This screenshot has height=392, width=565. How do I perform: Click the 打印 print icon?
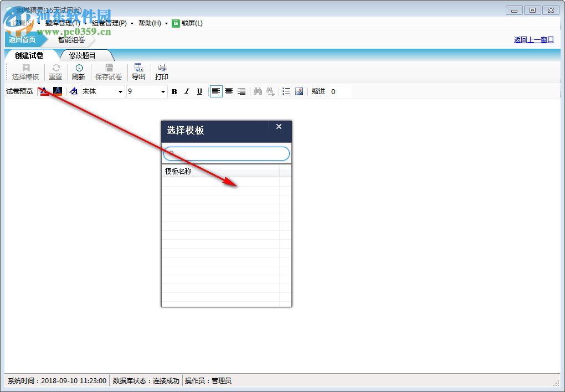click(x=162, y=68)
